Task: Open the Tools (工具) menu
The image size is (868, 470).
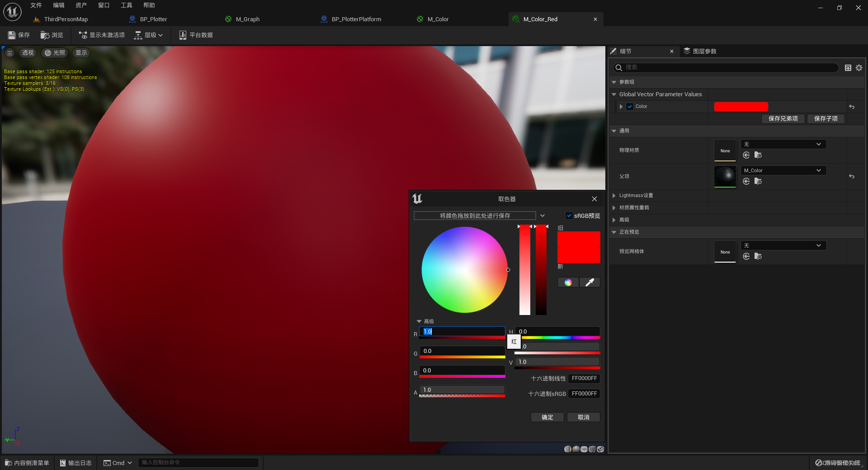Action: (127, 5)
